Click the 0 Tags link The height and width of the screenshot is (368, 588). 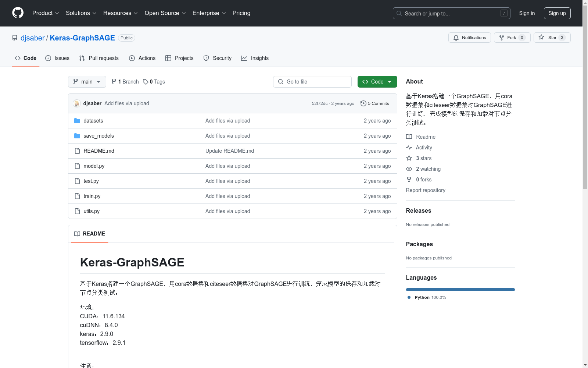pyautogui.click(x=154, y=82)
